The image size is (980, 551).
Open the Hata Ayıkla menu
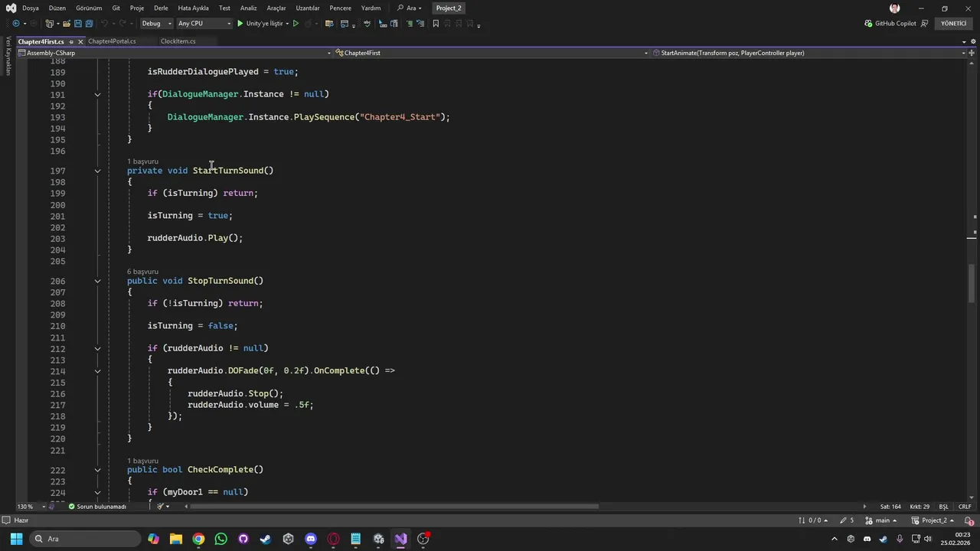pyautogui.click(x=193, y=8)
